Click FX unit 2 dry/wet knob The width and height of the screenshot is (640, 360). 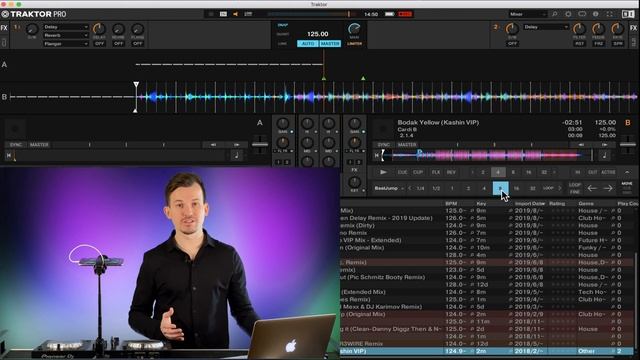coord(512,29)
